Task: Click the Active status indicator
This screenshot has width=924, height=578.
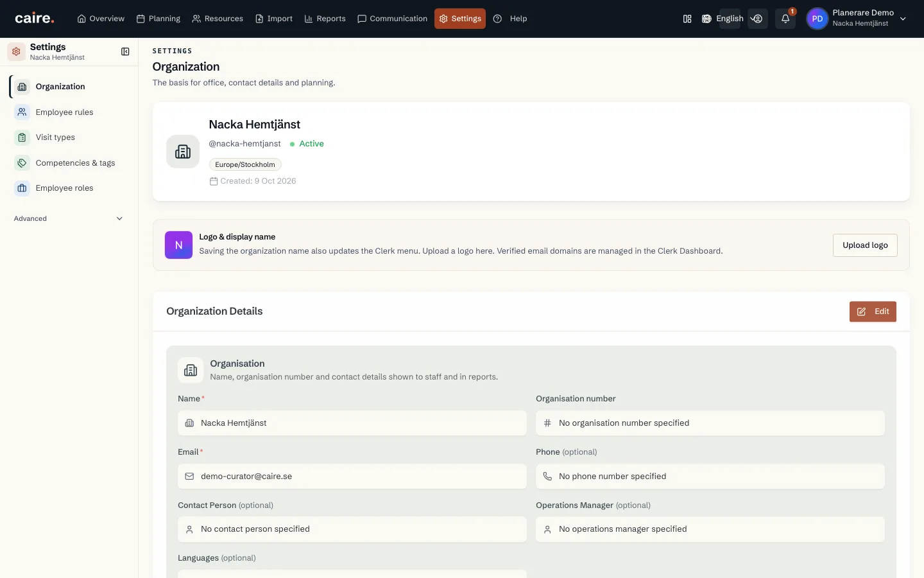Action: click(x=307, y=144)
